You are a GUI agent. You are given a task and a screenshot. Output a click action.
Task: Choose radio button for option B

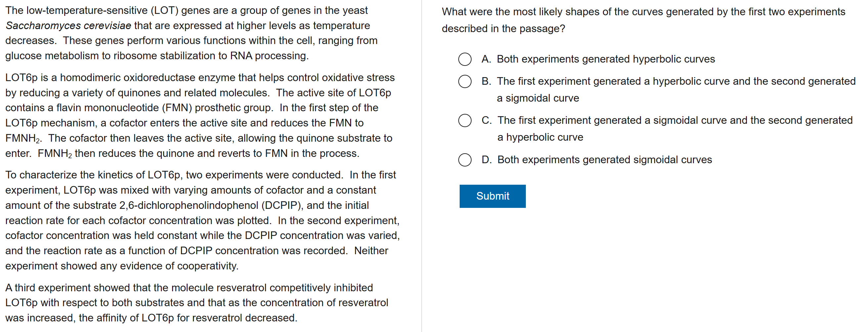(465, 81)
